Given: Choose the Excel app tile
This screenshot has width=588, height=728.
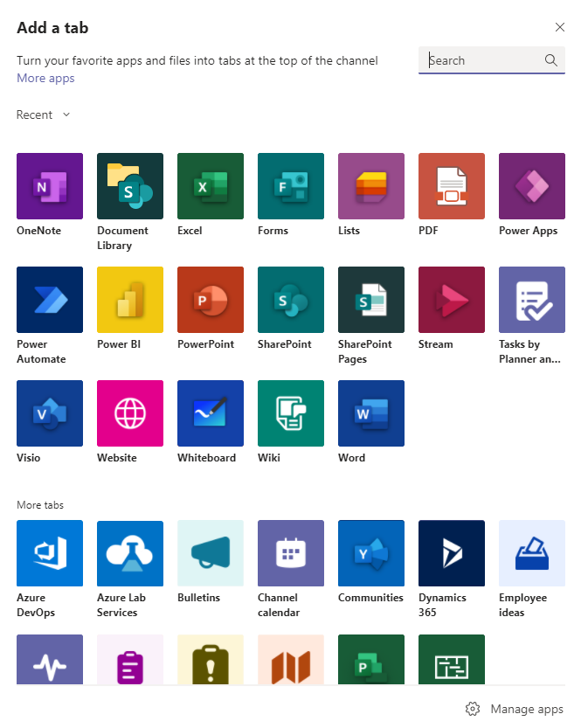Looking at the screenshot, I should point(211,186).
